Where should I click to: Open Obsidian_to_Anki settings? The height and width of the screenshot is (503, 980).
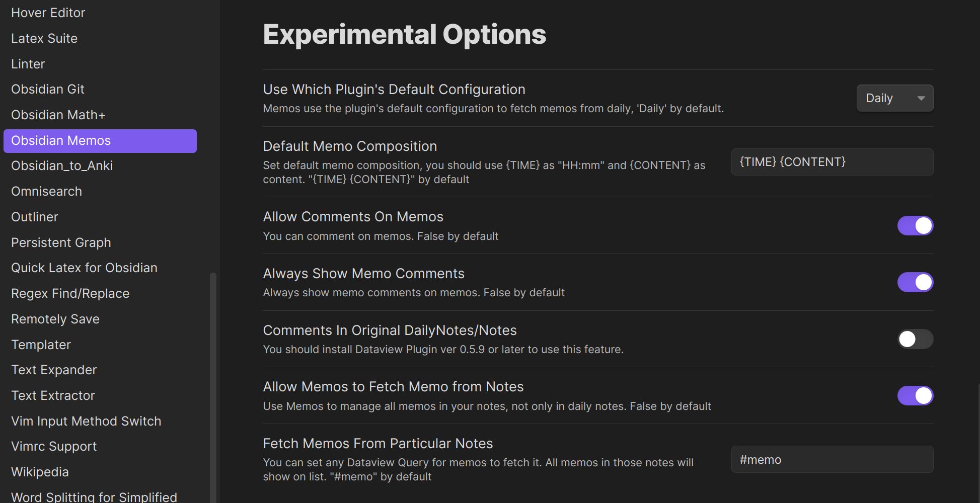(61, 165)
